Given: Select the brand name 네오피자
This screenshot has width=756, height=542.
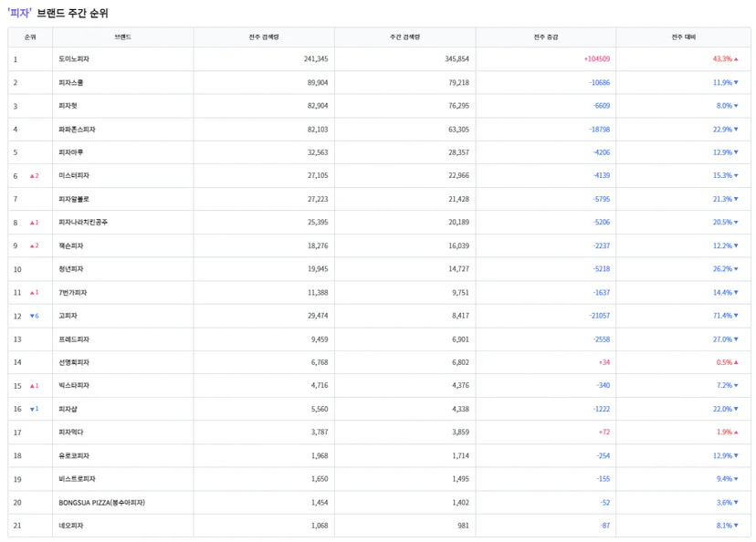Looking at the screenshot, I should pos(71,526).
